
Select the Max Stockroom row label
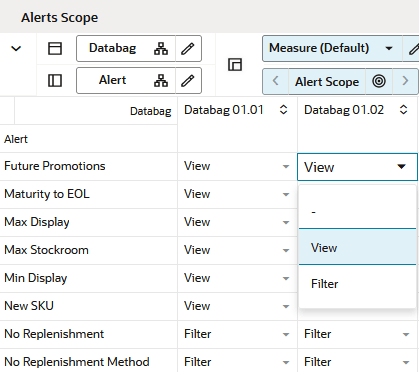(x=46, y=250)
